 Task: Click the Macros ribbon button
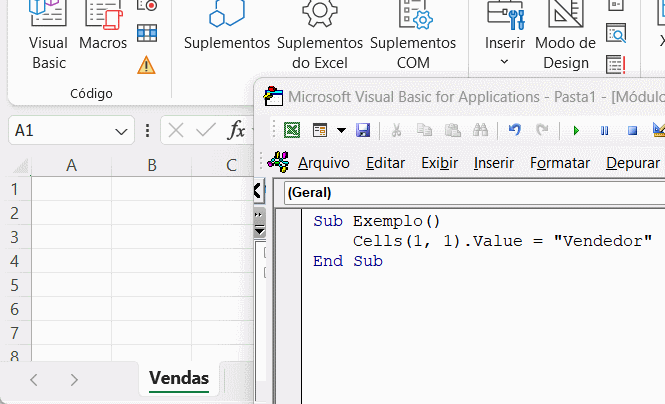click(x=103, y=38)
